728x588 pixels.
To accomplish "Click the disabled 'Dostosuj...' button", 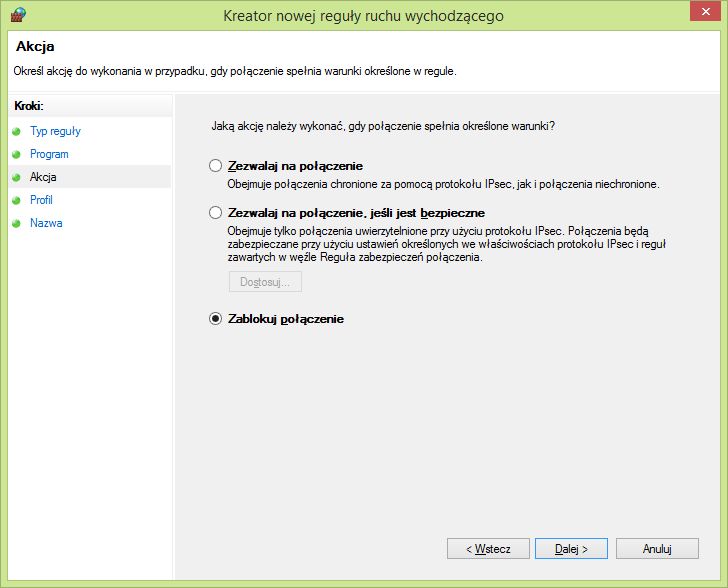I will tap(265, 281).
